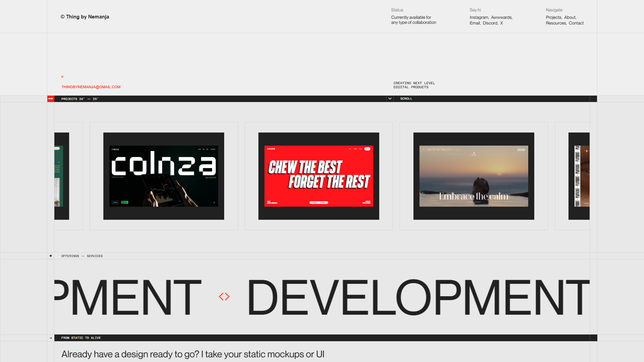Click the SCROLL label in the dark bar

406,99
